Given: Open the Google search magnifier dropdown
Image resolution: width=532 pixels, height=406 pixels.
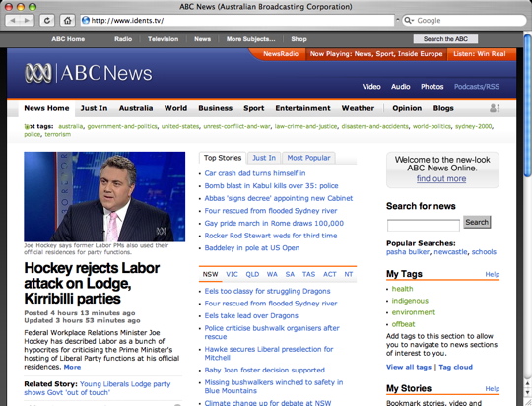Looking at the screenshot, I should pyautogui.click(x=409, y=21).
